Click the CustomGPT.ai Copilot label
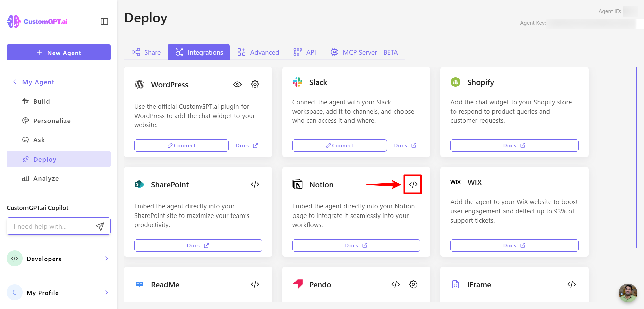The width and height of the screenshot is (644, 309). [x=38, y=208]
